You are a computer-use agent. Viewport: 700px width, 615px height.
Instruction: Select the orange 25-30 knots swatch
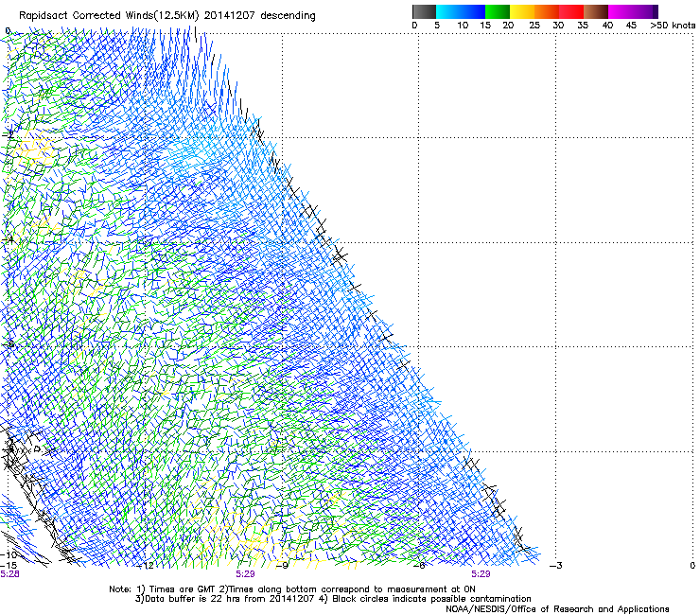547,11
